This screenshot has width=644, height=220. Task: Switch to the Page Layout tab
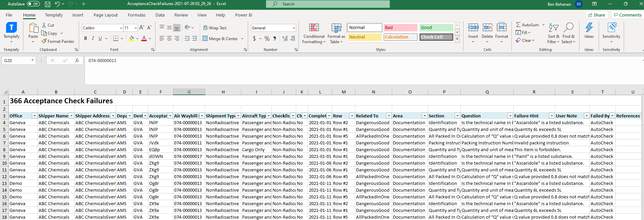click(105, 15)
